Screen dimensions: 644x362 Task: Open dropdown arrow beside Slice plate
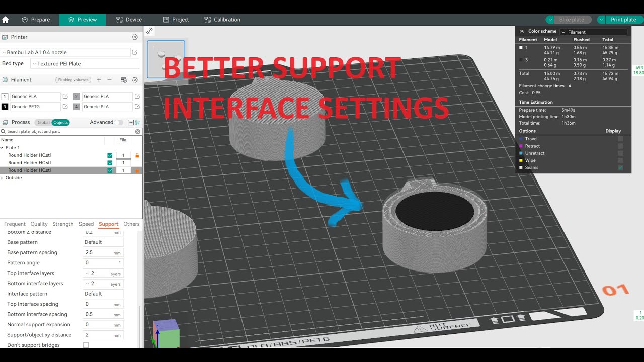[x=549, y=20]
